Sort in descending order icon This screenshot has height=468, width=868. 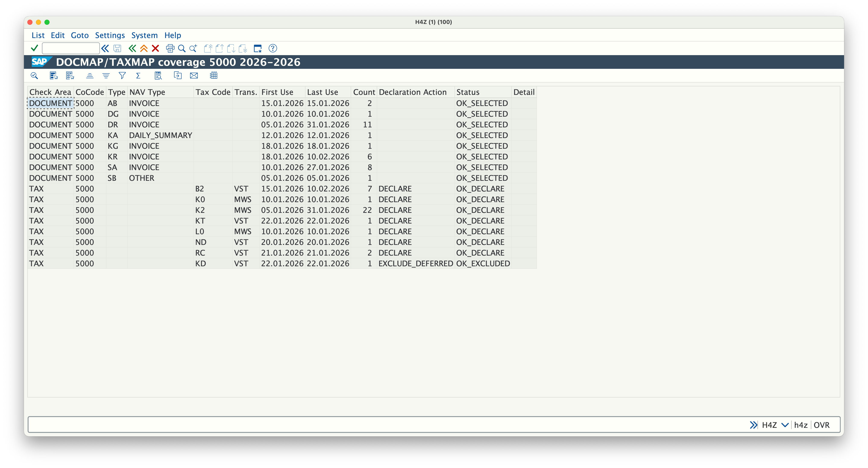(106, 75)
